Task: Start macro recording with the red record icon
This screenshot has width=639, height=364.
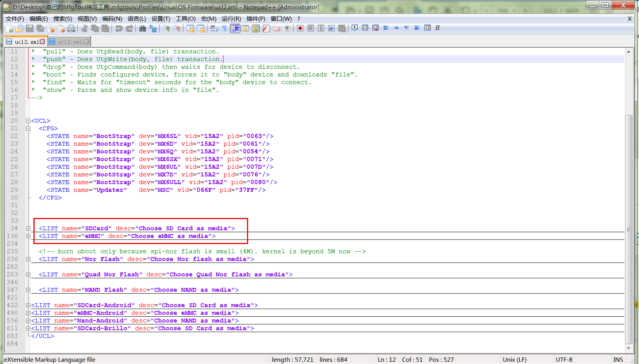Action: (x=300, y=28)
